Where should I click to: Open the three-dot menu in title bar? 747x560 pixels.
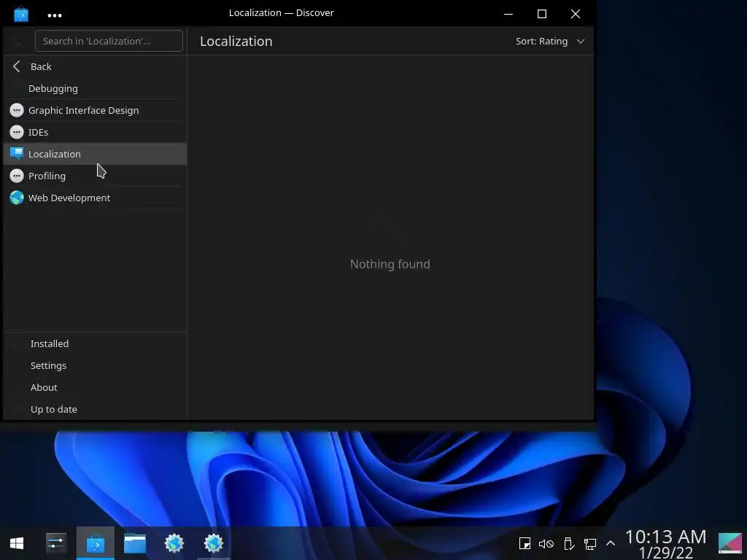pyautogui.click(x=55, y=15)
